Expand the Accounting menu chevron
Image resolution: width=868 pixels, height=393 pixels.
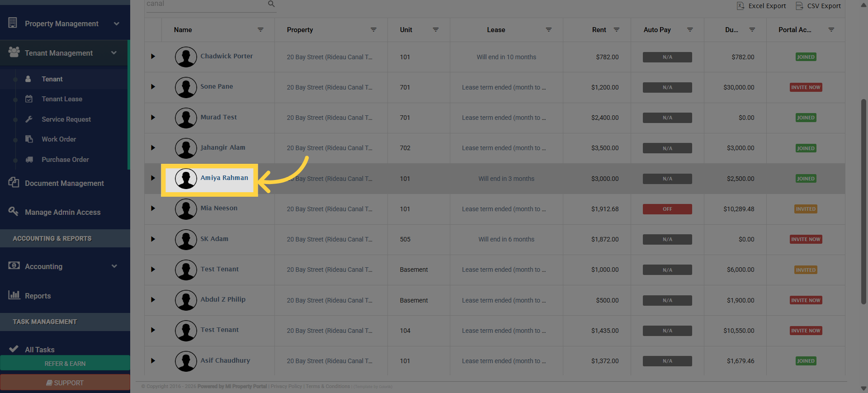point(114,266)
